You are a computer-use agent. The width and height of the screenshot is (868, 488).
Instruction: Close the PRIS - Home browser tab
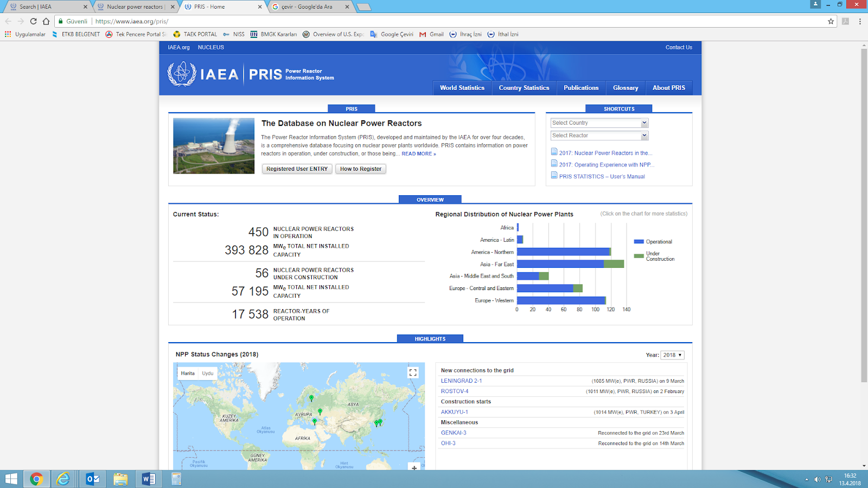[260, 7]
